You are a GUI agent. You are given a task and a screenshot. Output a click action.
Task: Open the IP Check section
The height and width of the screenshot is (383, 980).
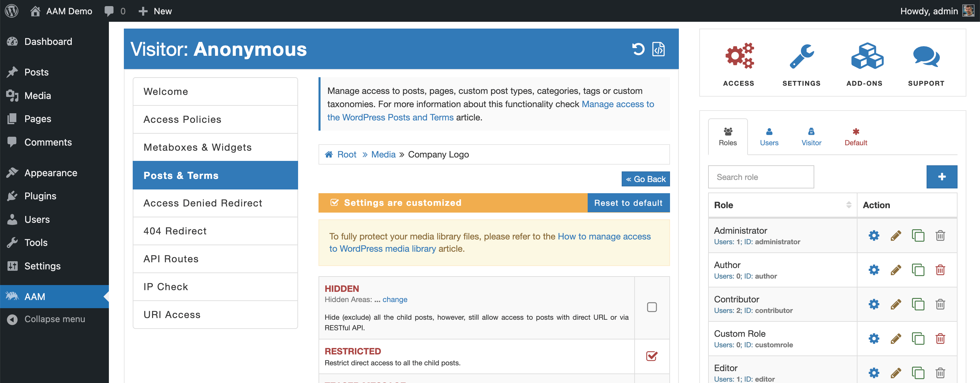coord(215,287)
